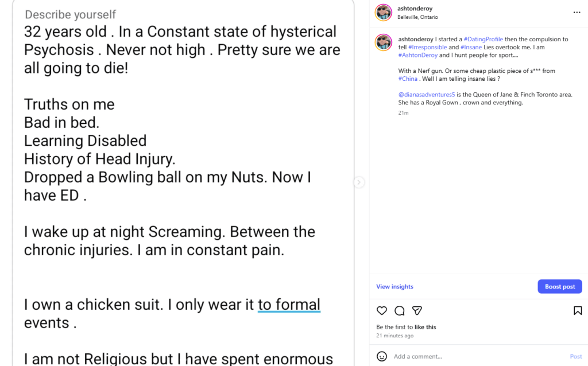The width and height of the screenshot is (588, 366).
Task: Open the #China hashtag link
Action: pos(408,79)
